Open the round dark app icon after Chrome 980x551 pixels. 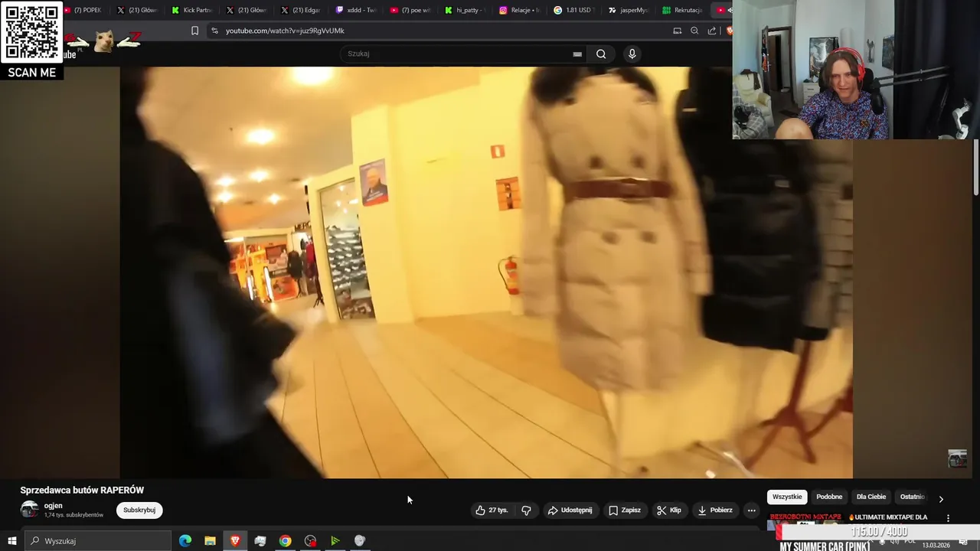[310, 541]
